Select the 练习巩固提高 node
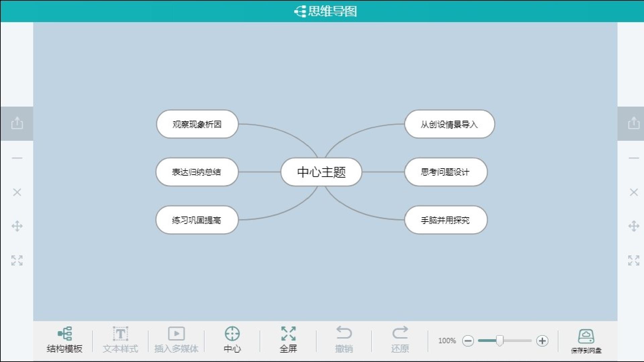 [x=197, y=220]
